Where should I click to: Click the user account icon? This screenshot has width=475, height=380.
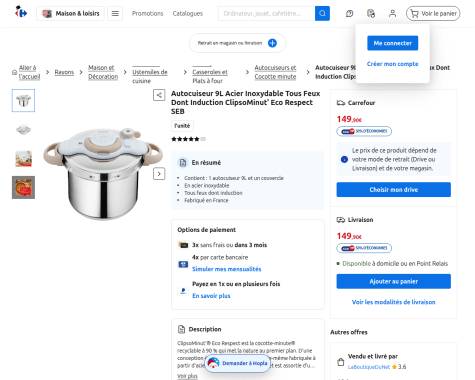pos(392,14)
